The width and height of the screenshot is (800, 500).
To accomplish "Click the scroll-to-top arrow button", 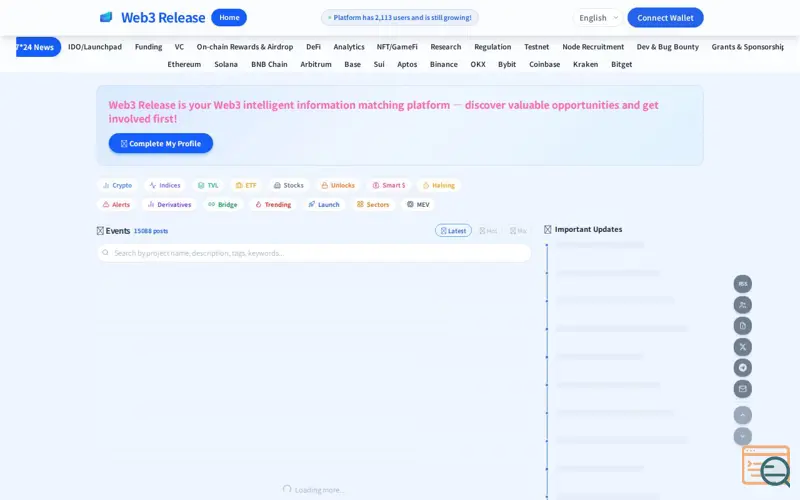I will (x=742, y=415).
